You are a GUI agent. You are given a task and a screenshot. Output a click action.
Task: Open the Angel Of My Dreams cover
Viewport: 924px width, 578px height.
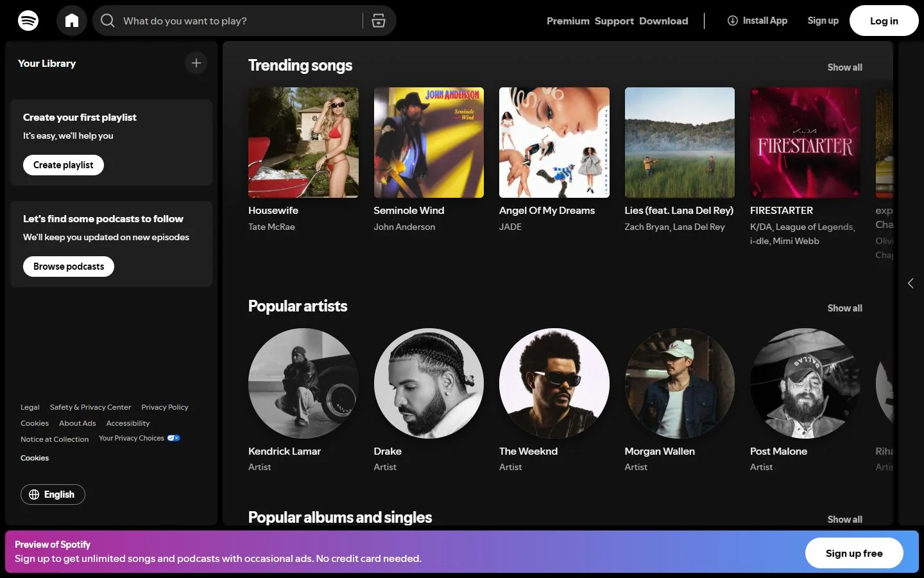[x=554, y=143]
